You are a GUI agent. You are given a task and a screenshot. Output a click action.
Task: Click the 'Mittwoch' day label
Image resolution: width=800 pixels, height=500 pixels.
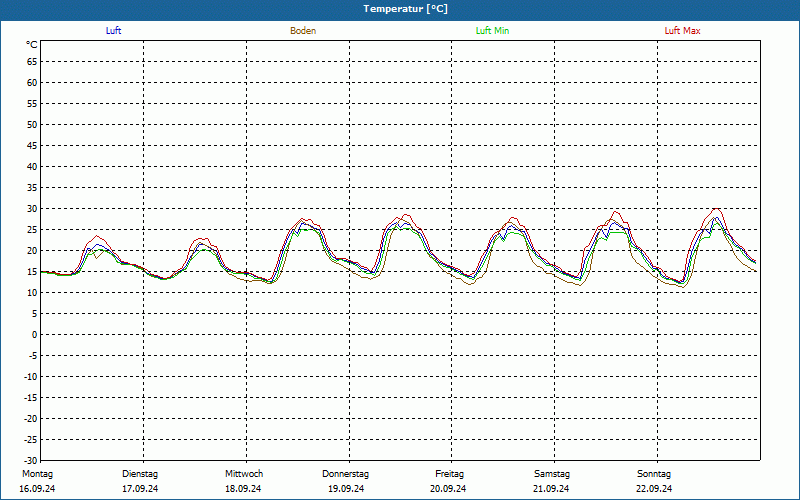pos(244,474)
